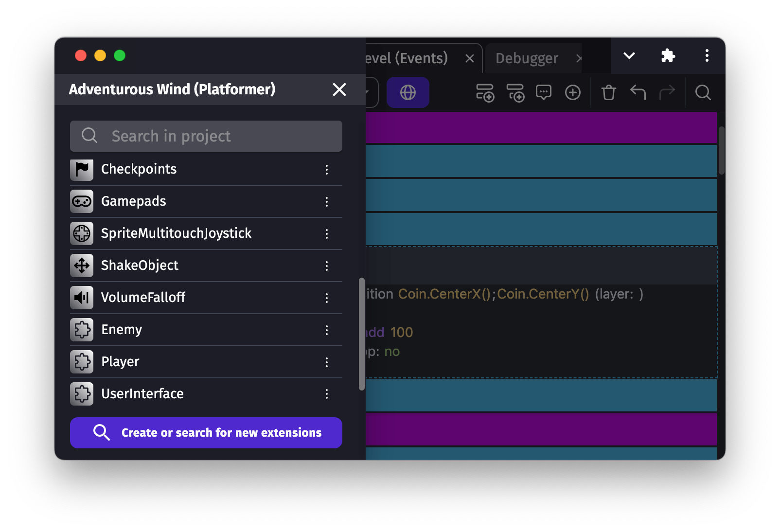
Task: Close the project manager panel
Action: click(339, 89)
